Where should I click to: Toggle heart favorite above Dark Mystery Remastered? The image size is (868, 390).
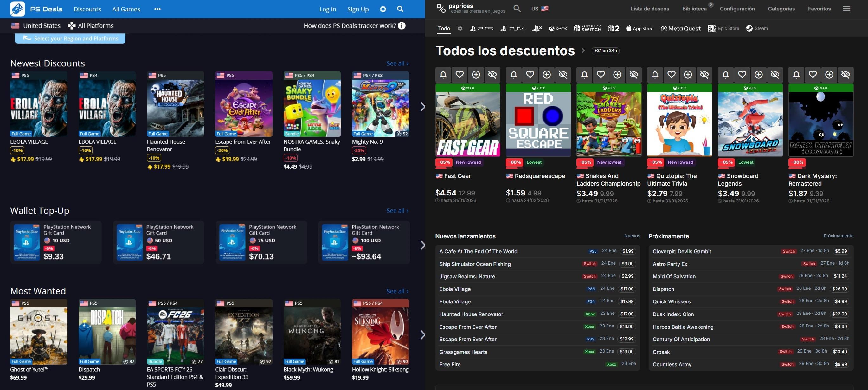(813, 75)
